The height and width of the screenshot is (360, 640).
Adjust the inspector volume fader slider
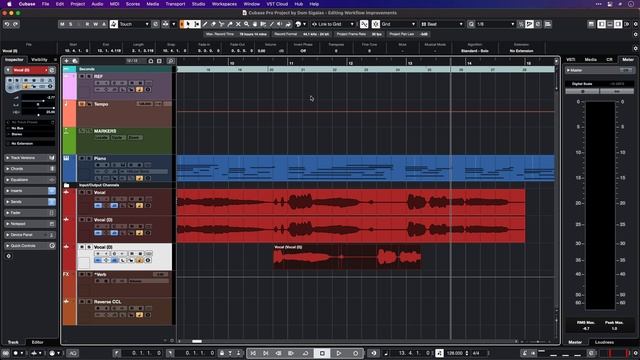tap(38, 100)
